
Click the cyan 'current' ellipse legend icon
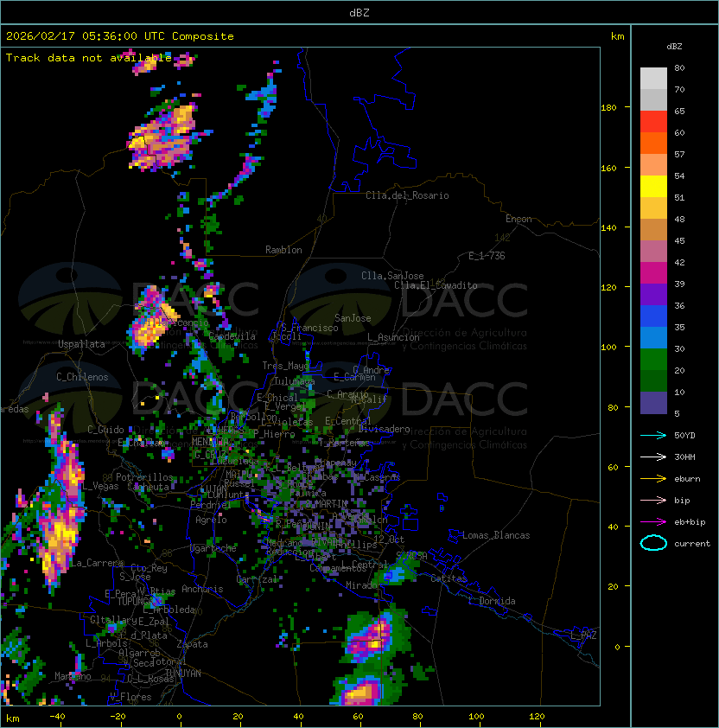click(653, 543)
